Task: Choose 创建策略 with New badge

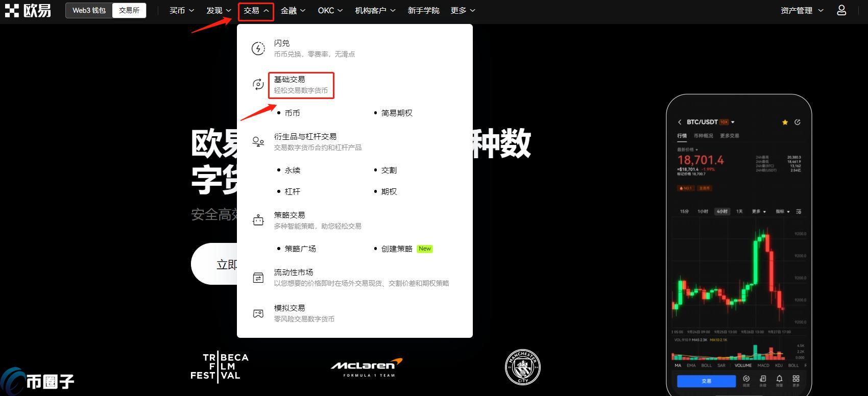Action: (x=397, y=249)
